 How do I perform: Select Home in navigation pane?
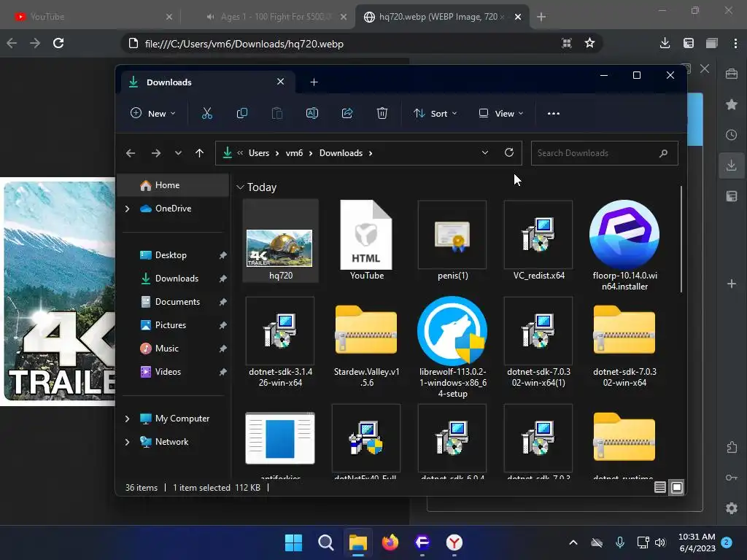tap(174, 185)
